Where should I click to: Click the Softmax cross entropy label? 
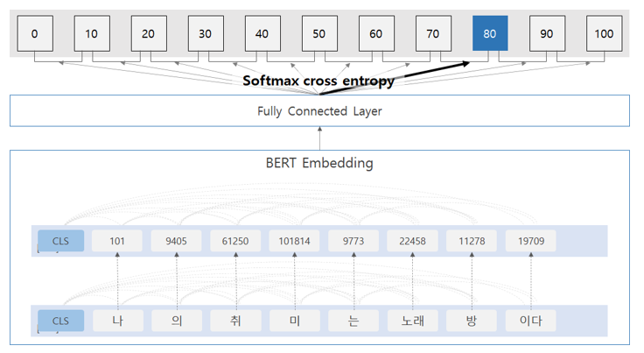point(318,81)
